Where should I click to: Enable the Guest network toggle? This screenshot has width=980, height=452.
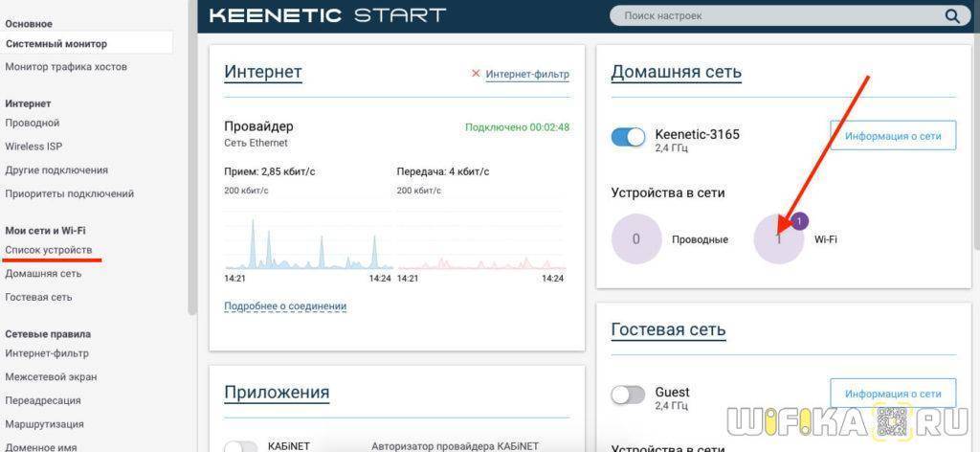pos(628,395)
